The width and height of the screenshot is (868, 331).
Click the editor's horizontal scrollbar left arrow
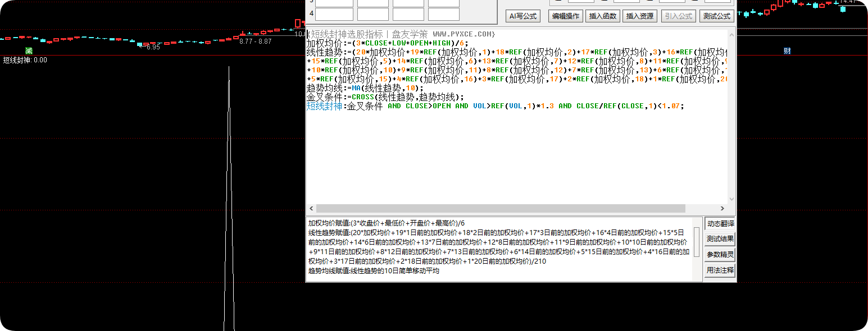(x=311, y=208)
